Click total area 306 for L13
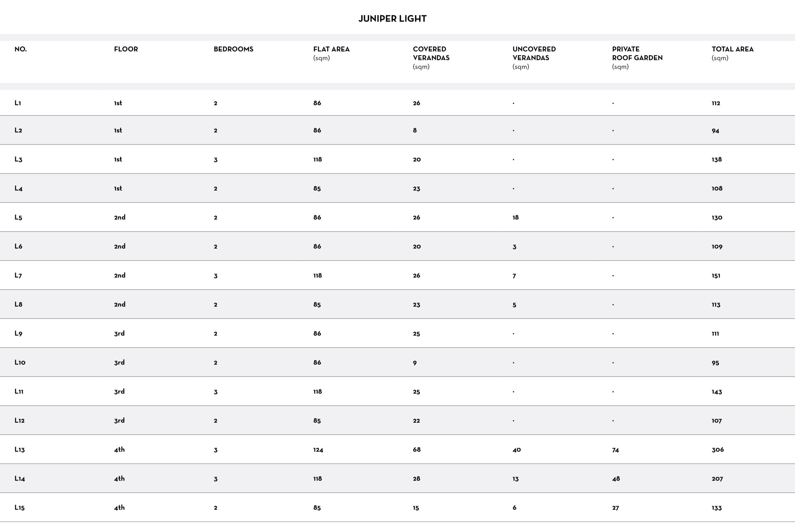795x532 pixels. tap(718, 449)
